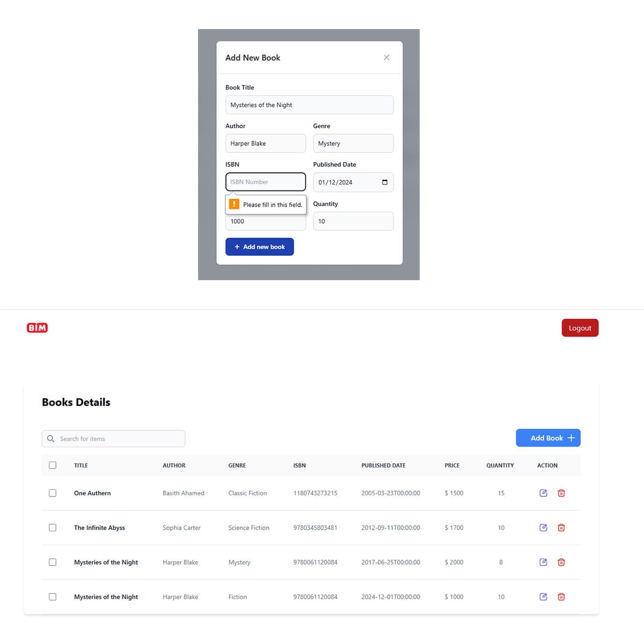Delete the Fiction Mysteries of the Night row
Screen dimensions: 644x644
coord(561,596)
